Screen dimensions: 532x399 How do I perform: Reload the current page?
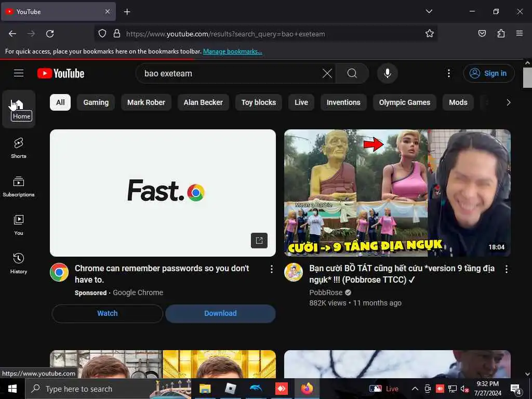(x=50, y=34)
